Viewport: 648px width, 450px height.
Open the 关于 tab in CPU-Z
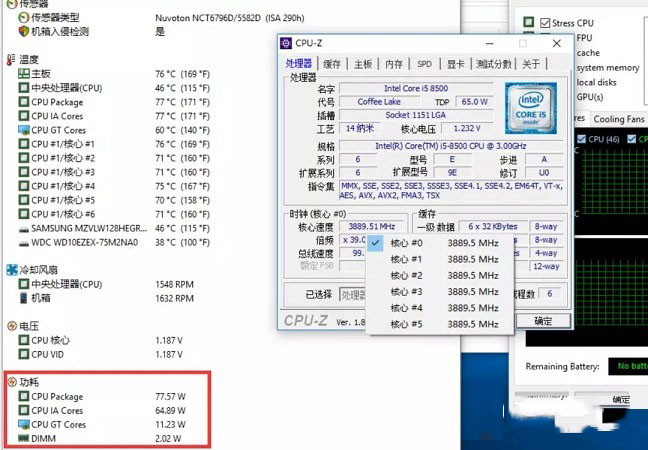pyautogui.click(x=531, y=64)
